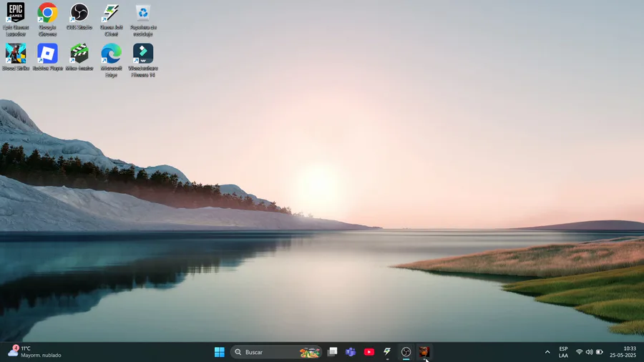Open the volume speaker tray icon
Viewport: 644px width, 362px height.
[x=590, y=352]
